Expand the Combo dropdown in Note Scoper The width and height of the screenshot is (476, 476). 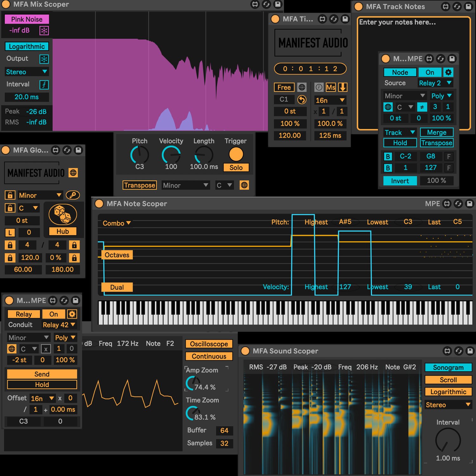tap(116, 223)
